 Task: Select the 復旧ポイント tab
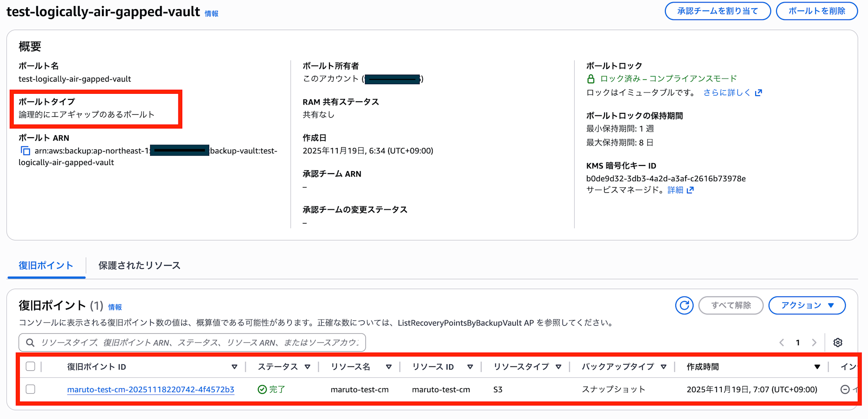[x=46, y=265]
